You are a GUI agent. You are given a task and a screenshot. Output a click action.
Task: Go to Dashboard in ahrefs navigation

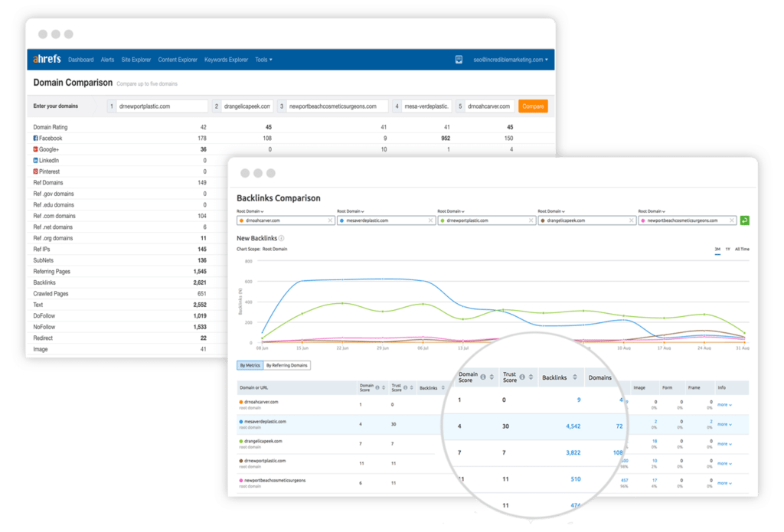pos(81,60)
